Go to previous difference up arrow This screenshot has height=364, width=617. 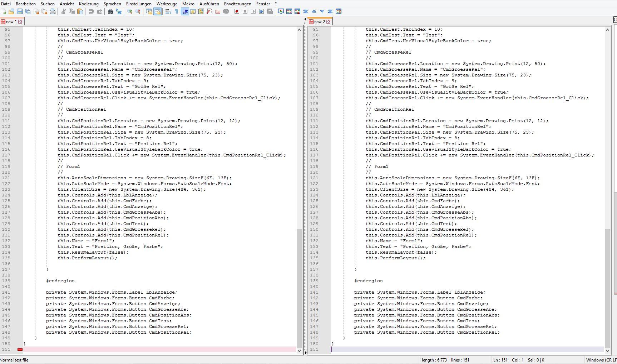[x=314, y=11]
